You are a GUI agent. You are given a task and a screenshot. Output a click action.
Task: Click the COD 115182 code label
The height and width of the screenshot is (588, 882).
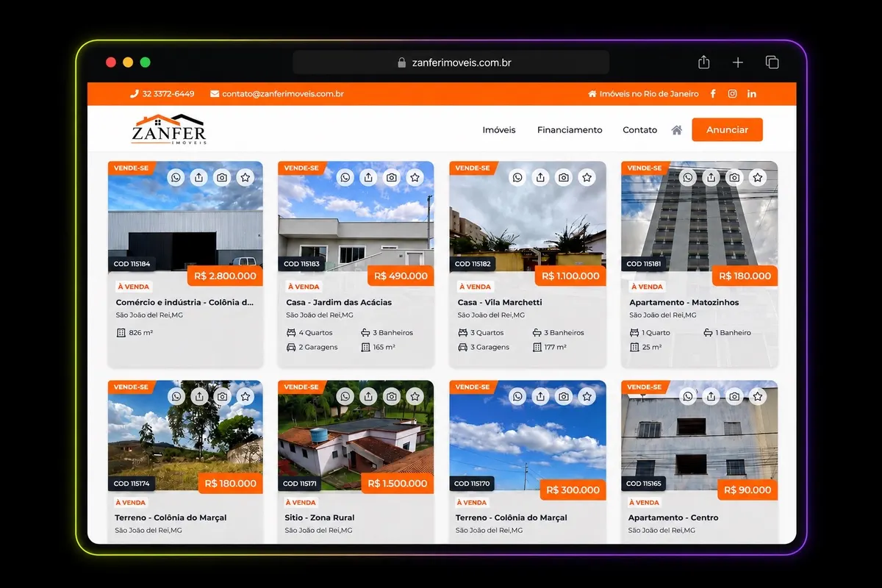click(473, 264)
